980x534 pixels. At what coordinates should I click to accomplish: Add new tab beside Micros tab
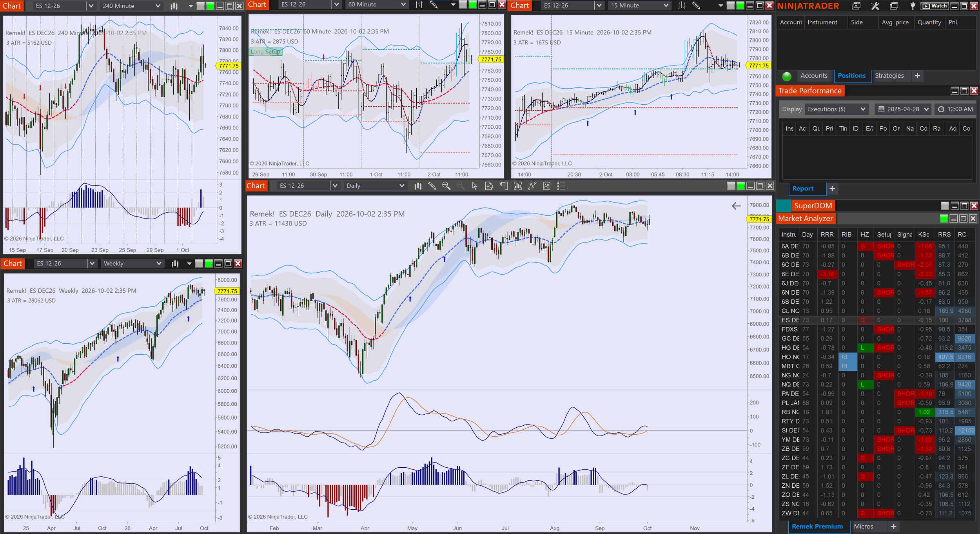click(x=894, y=527)
